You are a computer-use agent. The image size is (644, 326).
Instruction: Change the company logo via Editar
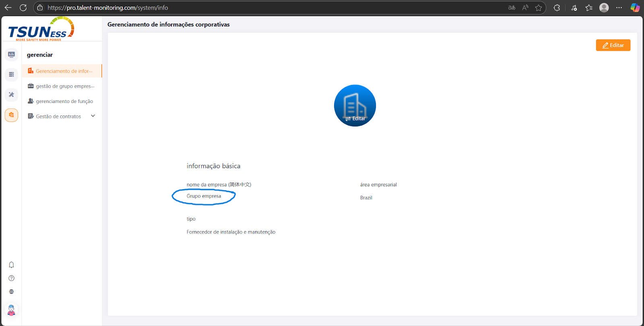pos(355,118)
